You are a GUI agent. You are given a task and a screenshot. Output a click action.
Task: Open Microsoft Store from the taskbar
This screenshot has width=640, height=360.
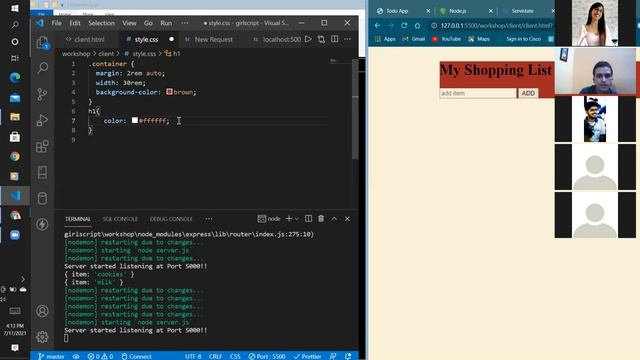pos(15,137)
